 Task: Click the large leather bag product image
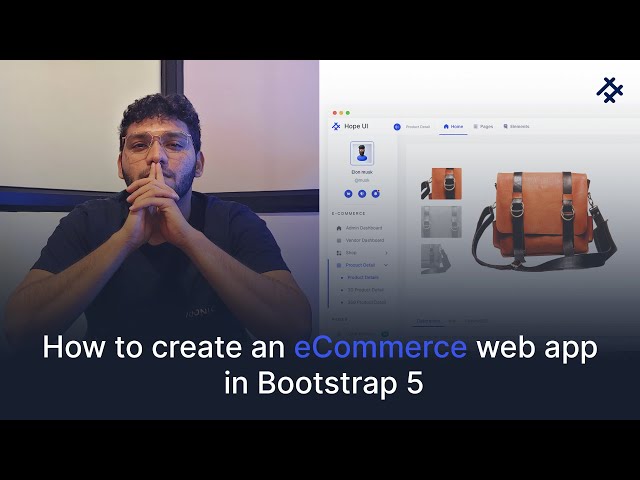[544, 220]
